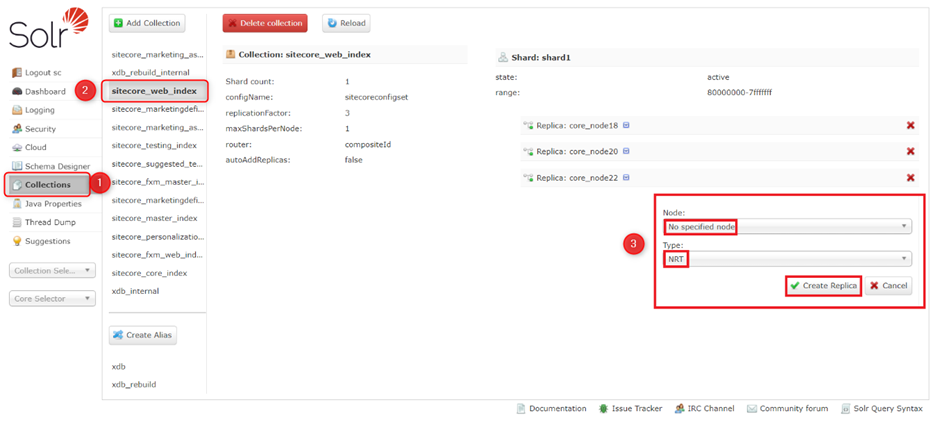Click Create Replica button
940x423 pixels.
[823, 286]
